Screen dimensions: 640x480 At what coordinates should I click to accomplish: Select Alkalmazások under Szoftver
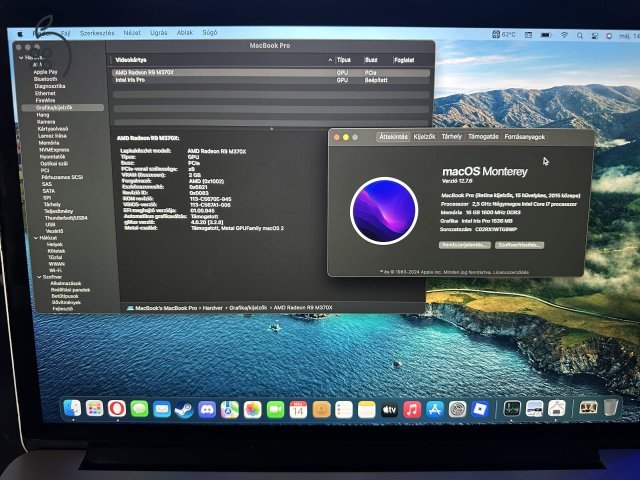(x=66, y=283)
